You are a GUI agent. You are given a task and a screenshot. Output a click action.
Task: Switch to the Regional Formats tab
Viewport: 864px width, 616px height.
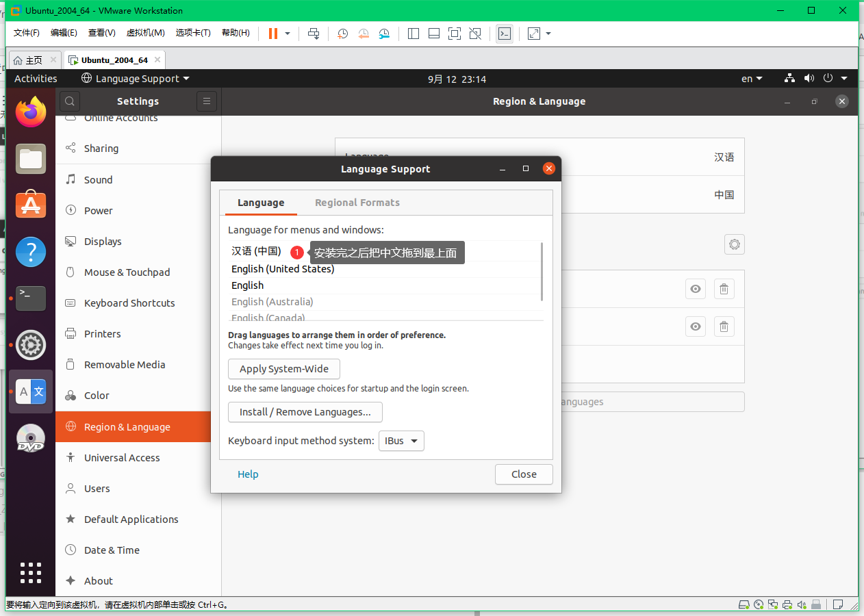tap(357, 203)
